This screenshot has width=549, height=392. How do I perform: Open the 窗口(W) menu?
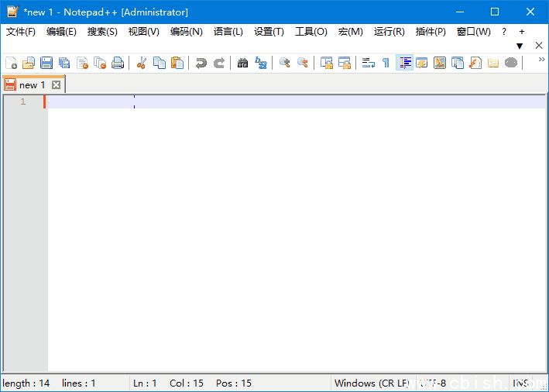click(473, 32)
